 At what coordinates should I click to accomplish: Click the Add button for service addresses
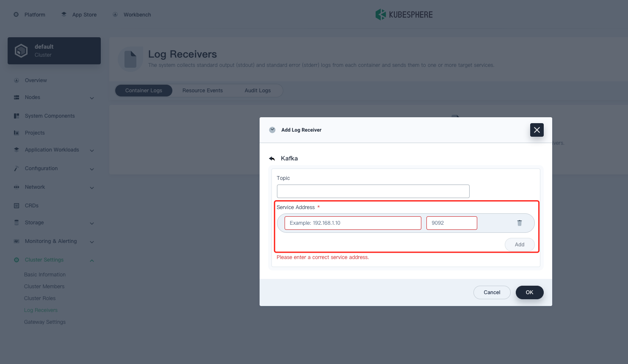tap(520, 244)
